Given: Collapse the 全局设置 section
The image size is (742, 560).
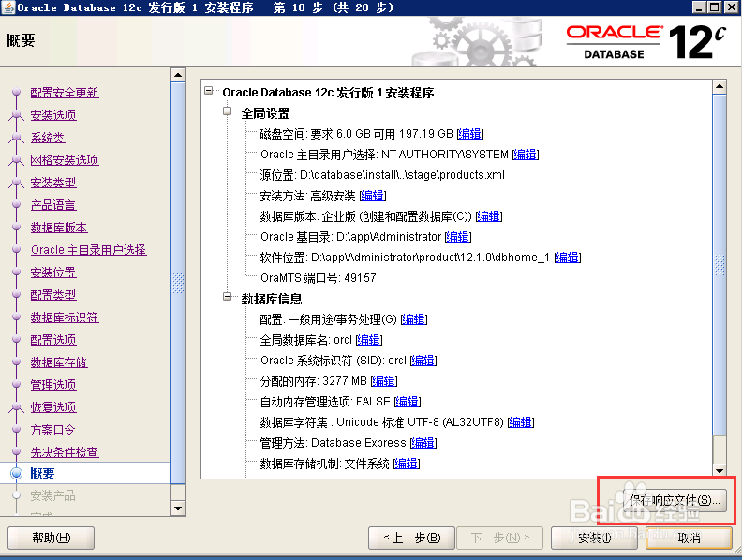Looking at the screenshot, I should (227, 111).
